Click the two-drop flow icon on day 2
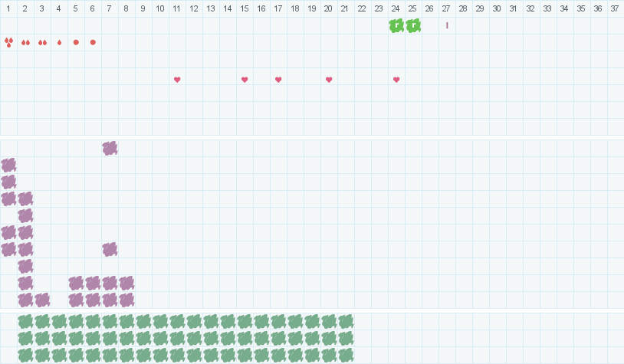624x364 pixels. [25, 43]
